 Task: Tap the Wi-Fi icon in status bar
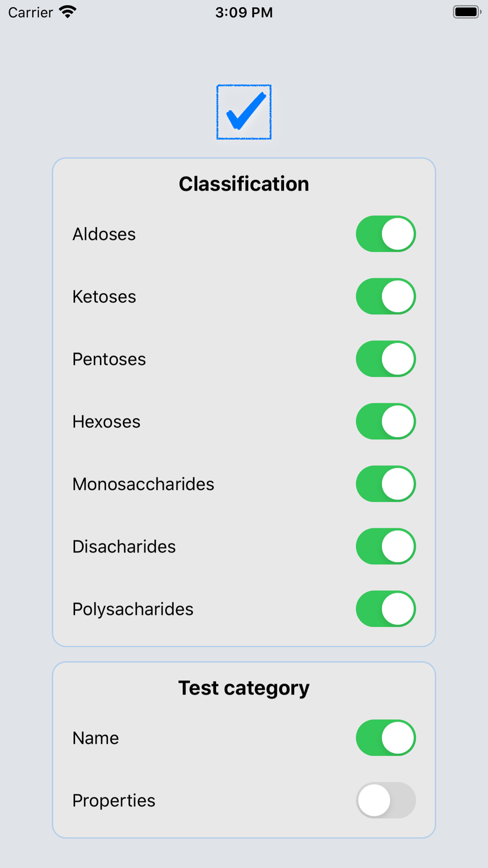pyautogui.click(x=68, y=12)
